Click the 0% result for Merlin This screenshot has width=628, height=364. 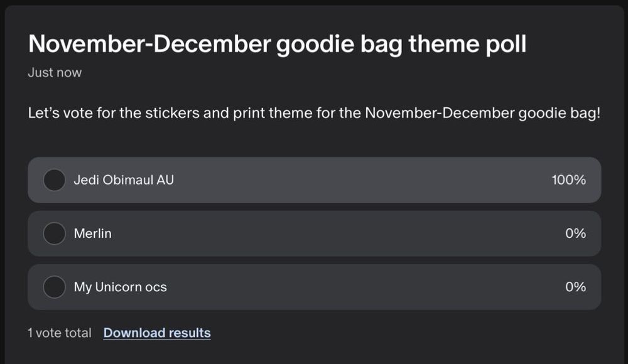pos(575,233)
